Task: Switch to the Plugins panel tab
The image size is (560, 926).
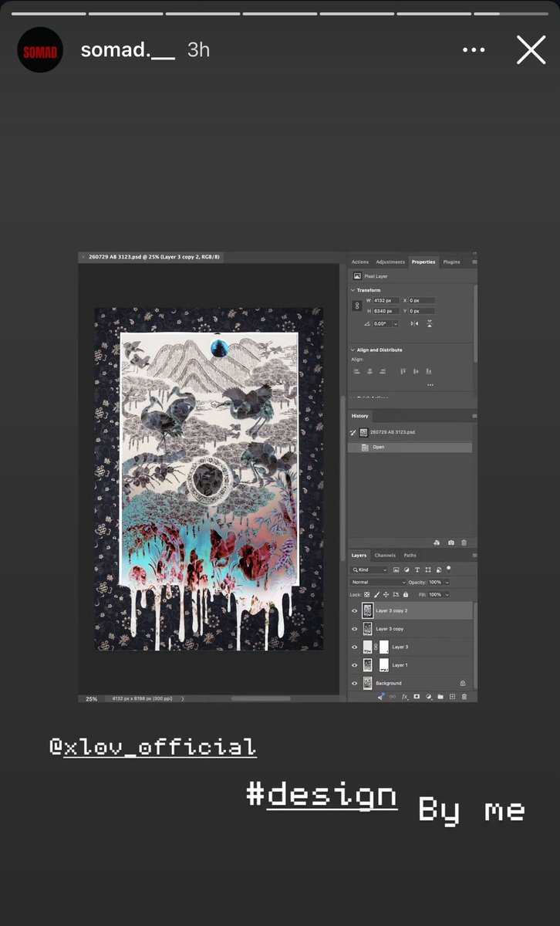Action: [451, 262]
